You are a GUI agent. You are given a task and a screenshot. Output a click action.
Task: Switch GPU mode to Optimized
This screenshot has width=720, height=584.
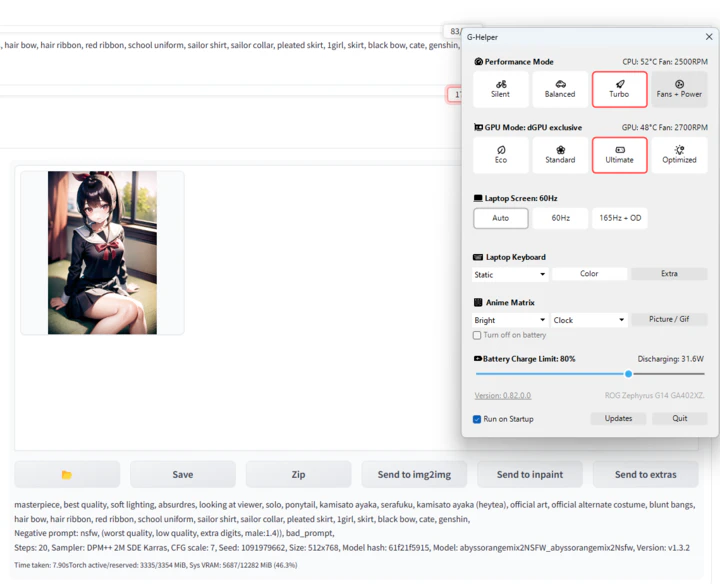679,155
